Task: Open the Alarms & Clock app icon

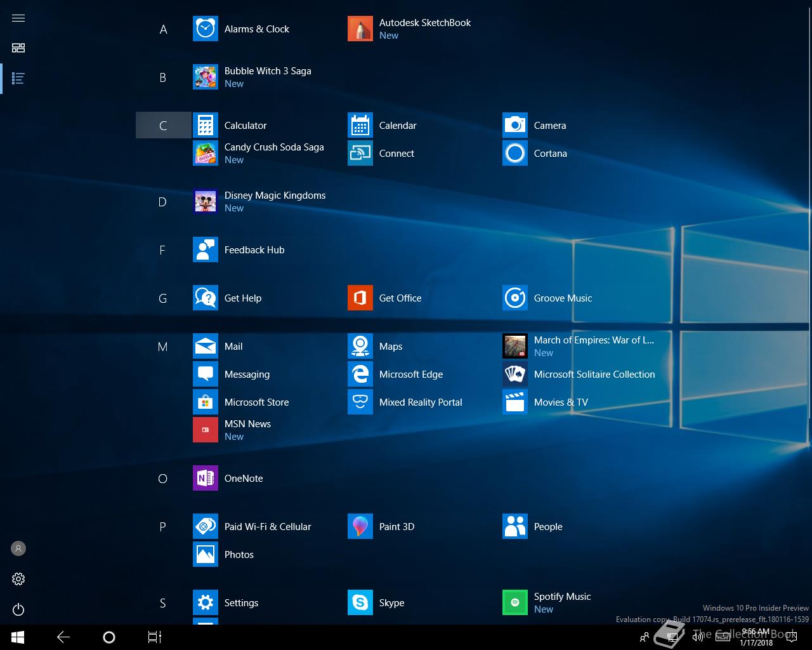Action: (206, 29)
